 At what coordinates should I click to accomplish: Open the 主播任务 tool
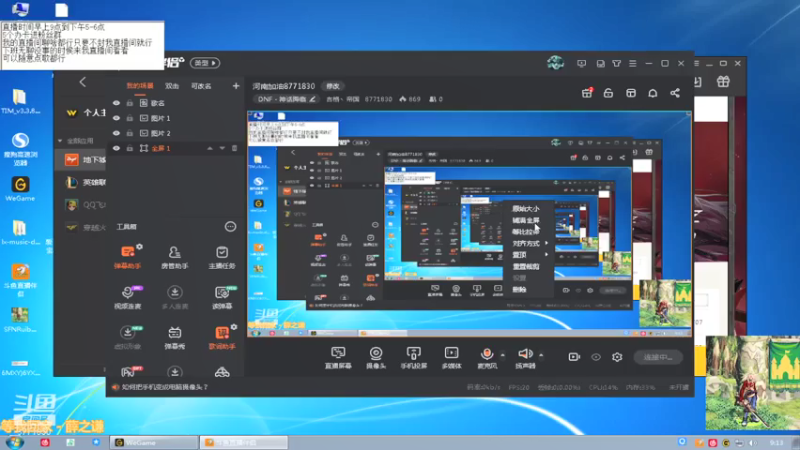pos(221,257)
